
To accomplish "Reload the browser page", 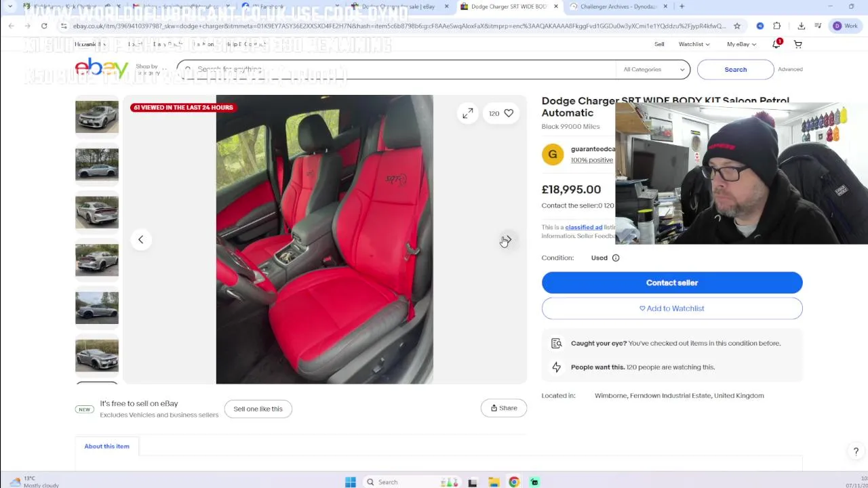I will click(x=44, y=26).
